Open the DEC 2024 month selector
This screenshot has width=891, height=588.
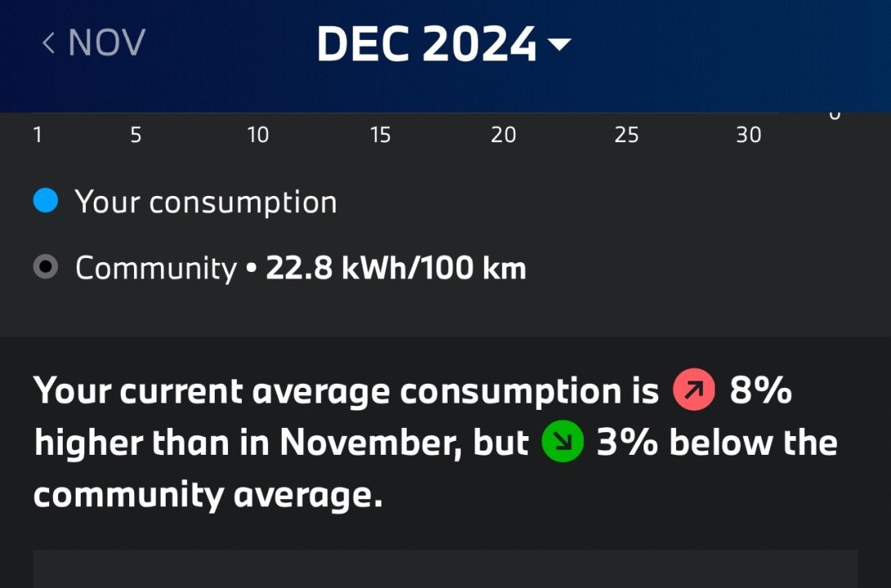(x=426, y=44)
